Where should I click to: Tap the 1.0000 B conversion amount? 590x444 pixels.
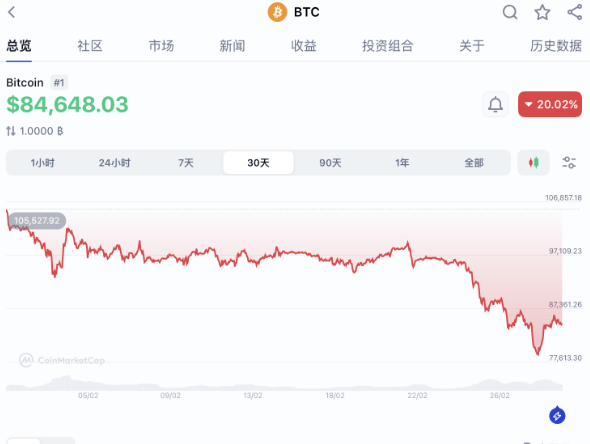[x=41, y=131]
